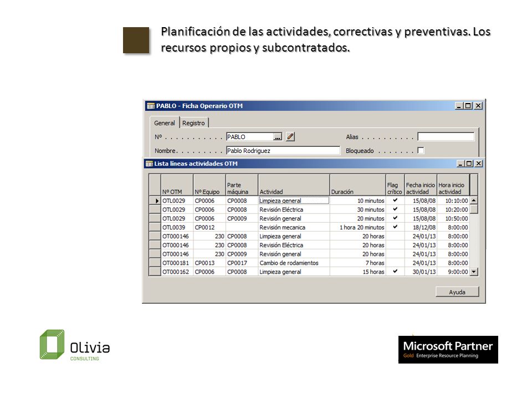This screenshot has width=532, height=399.
Task: Toggle Flag crítico for the 10 minutos row
Action: [395, 201]
